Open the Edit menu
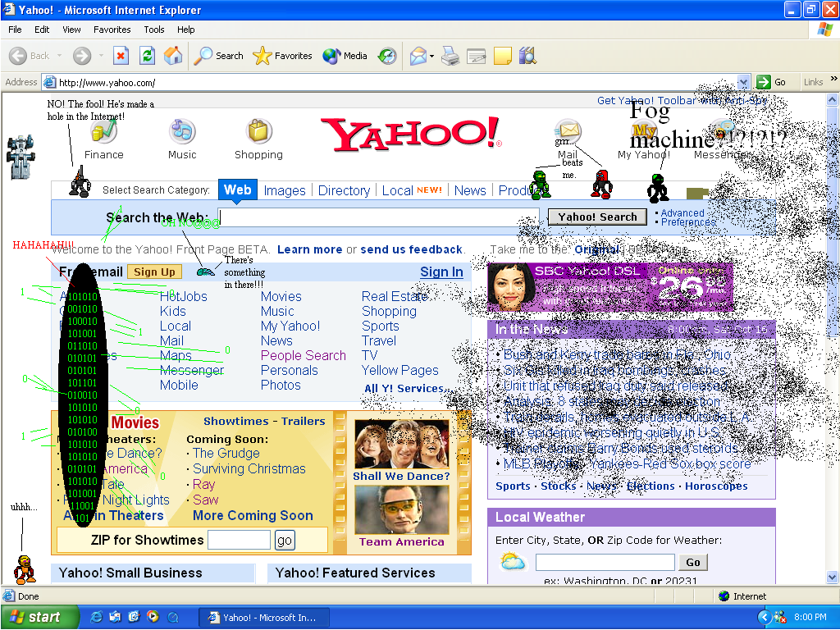 pos(42,30)
